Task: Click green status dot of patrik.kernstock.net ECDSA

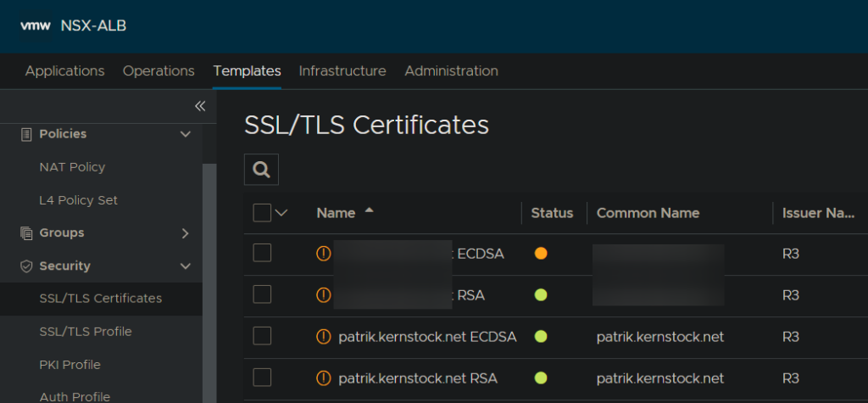Action: pos(541,337)
